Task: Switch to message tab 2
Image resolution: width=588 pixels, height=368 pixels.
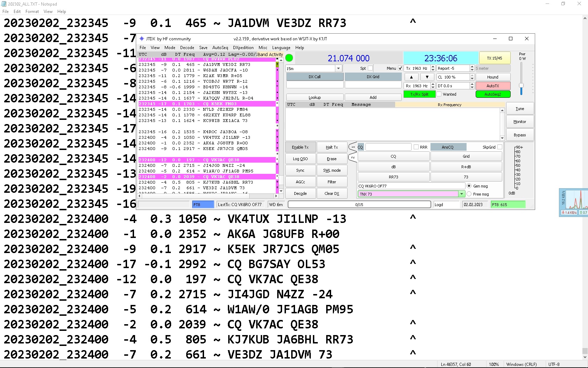Action: [x=353, y=157]
